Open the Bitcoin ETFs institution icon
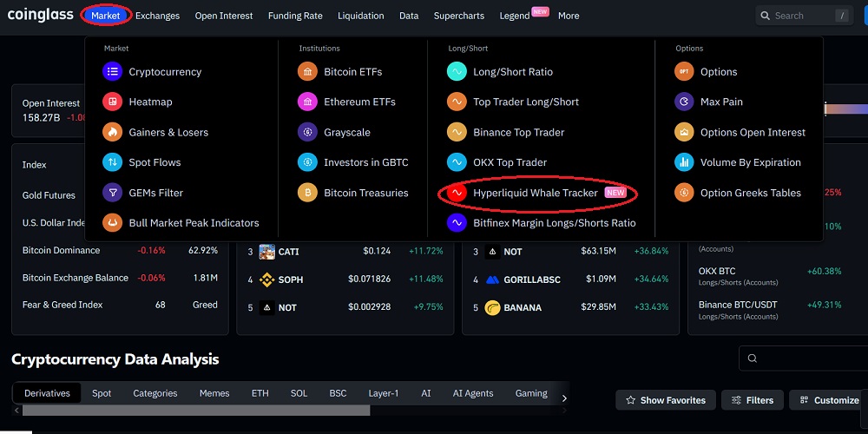This screenshot has height=434, width=868. [x=307, y=72]
